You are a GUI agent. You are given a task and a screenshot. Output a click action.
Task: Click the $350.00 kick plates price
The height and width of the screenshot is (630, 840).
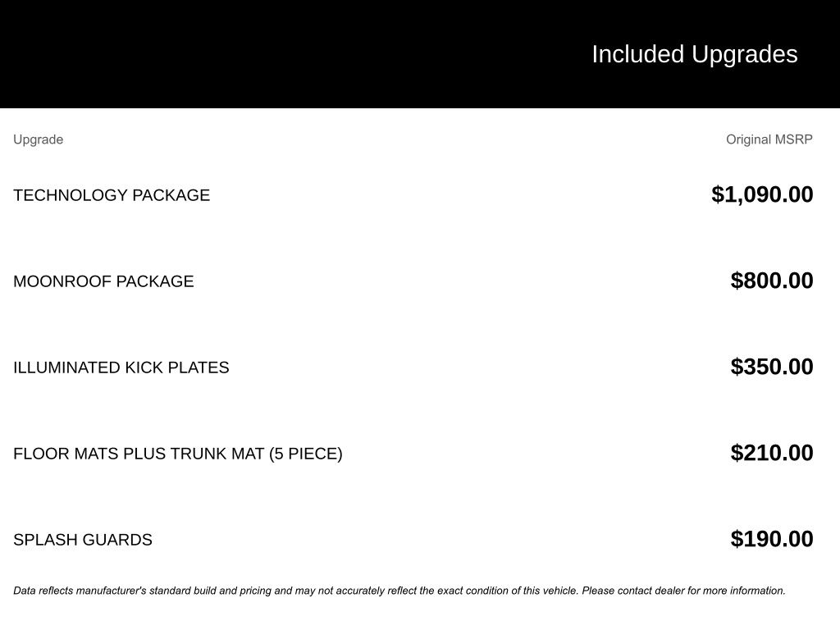pyautogui.click(x=772, y=367)
